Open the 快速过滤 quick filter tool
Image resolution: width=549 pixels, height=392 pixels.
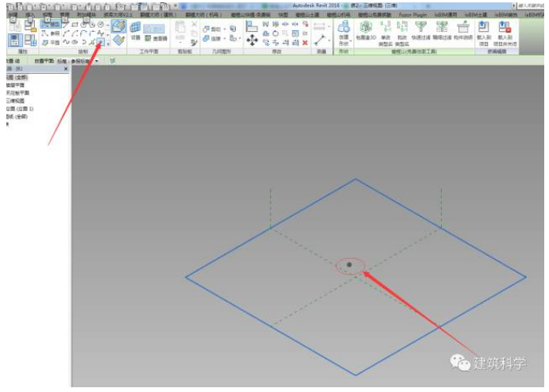(x=421, y=30)
